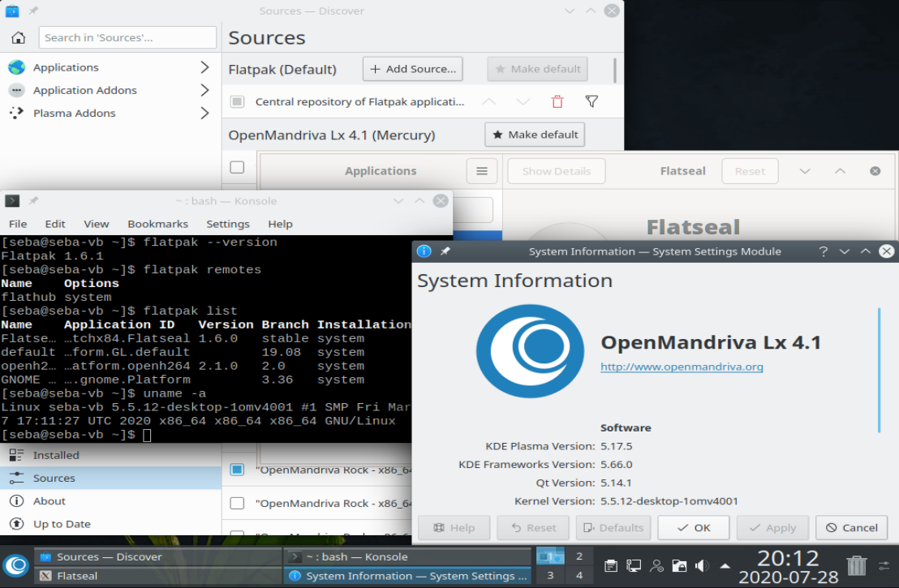Open Installed page in Discover
Screen dimensions: 899x588
pyautogui.click(x=110, y=455)
